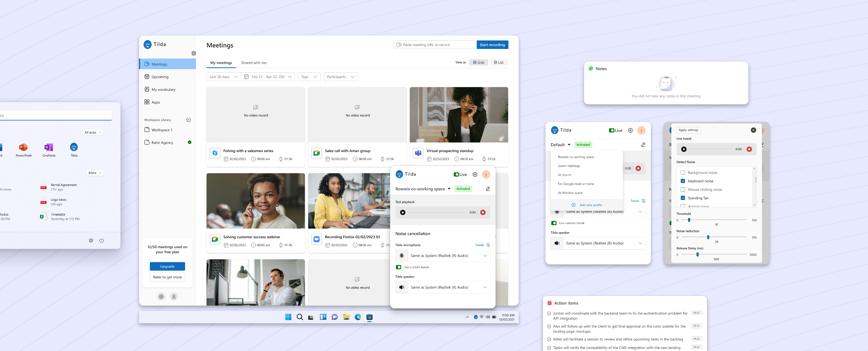Viewport: 868px width, 351px height.
Task: Open the Tilda speaker dropdown in the Default profile window
Action: [x=598, y=243]
